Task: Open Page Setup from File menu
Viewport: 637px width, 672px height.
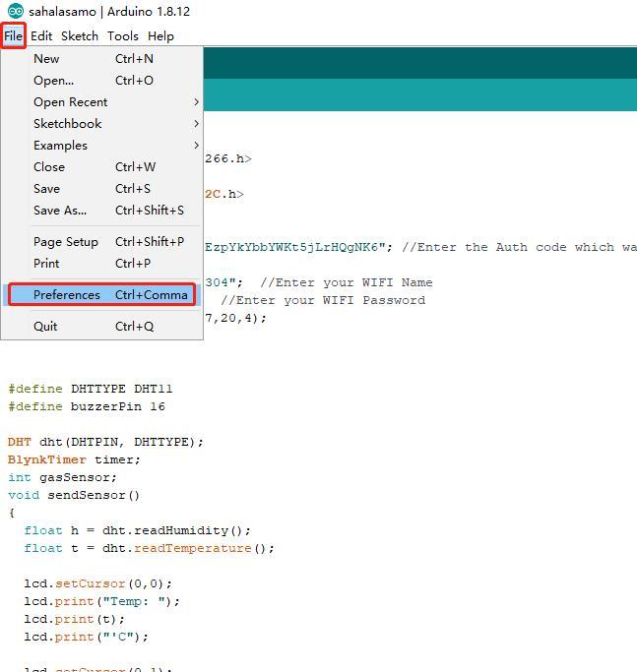Action: tap(101, 242)
